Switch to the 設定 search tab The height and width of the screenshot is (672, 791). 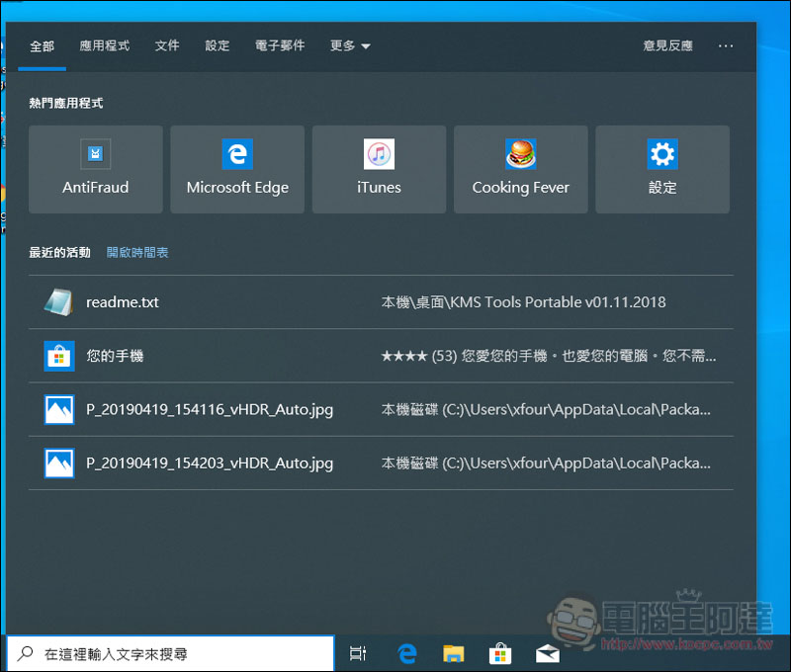coord(218,45)
